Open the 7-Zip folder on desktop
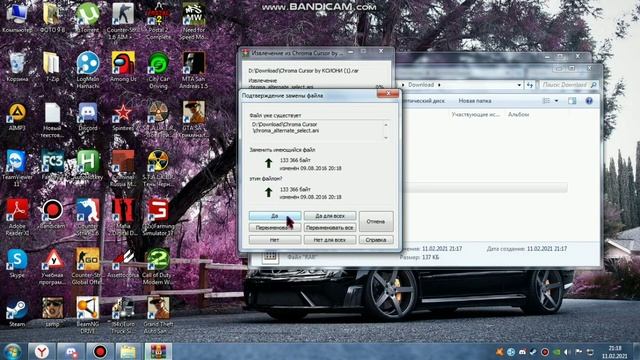 tap(52, 67)
